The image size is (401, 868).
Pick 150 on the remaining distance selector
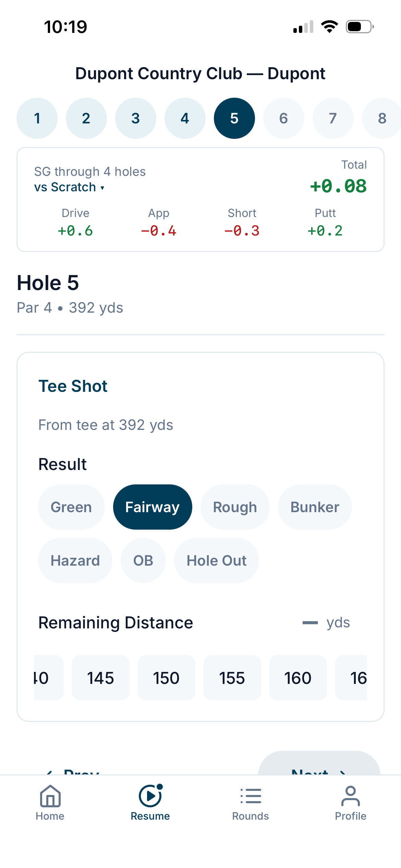(x=166, y=678)
